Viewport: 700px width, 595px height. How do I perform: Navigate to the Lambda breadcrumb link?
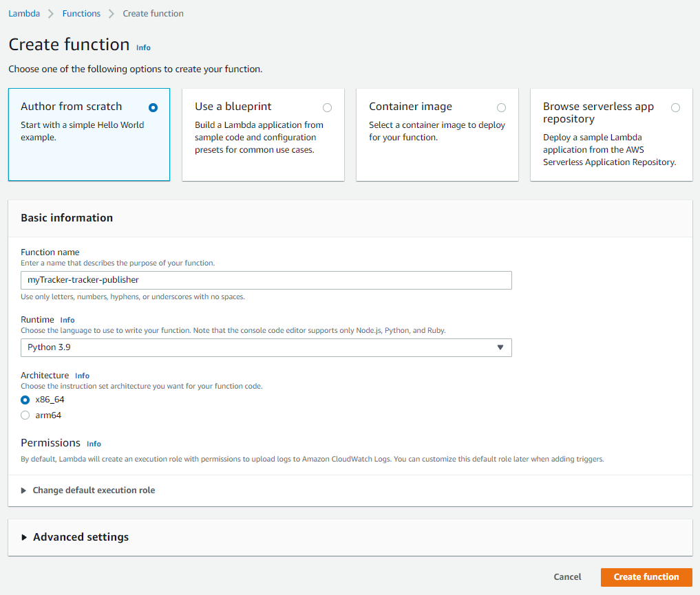[23, 12]
